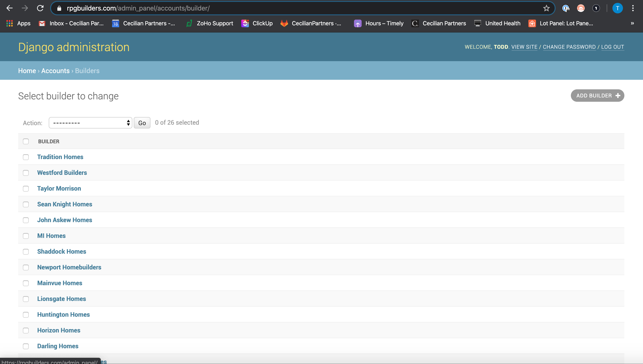Open the Lot Panel bookmark icon

click(x=532, y=23)
